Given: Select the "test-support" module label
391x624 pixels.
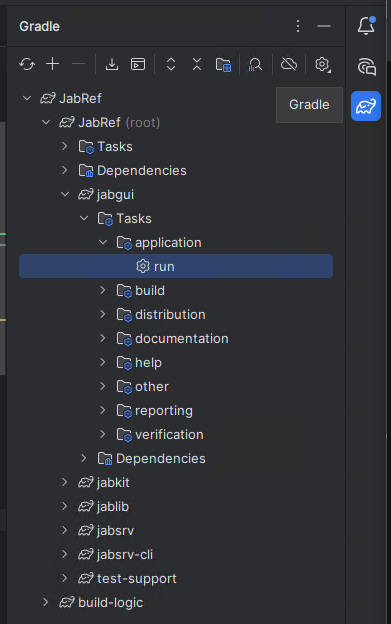Looking at the screenshot, I should [136, 579].
